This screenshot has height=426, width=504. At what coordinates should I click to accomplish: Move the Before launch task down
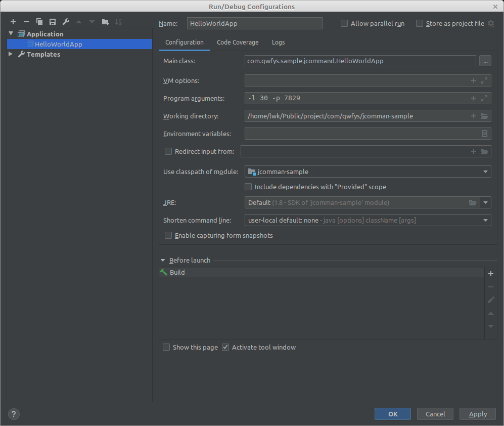click(x=491, y=326)
